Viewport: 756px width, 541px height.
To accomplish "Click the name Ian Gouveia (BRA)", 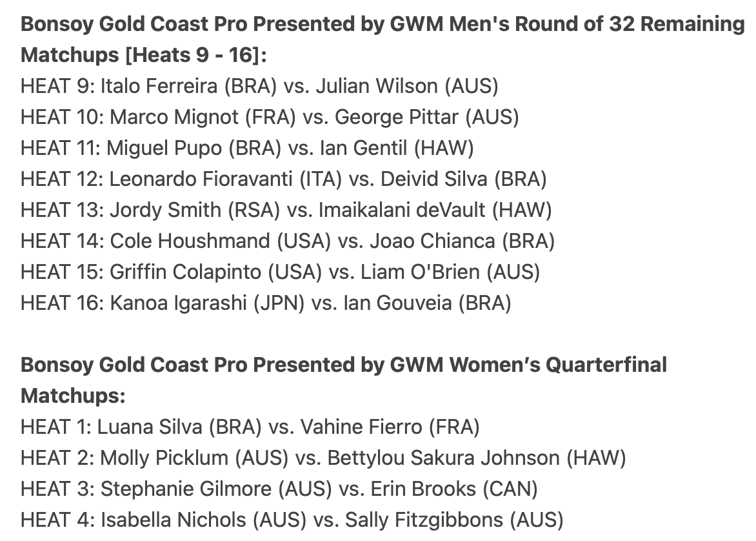I will click(427, 303).
